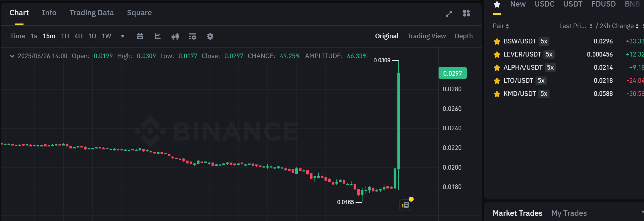Viewport: 644px width, 221px height.
Task: Select the 1D interval
Action: point(92,36)
